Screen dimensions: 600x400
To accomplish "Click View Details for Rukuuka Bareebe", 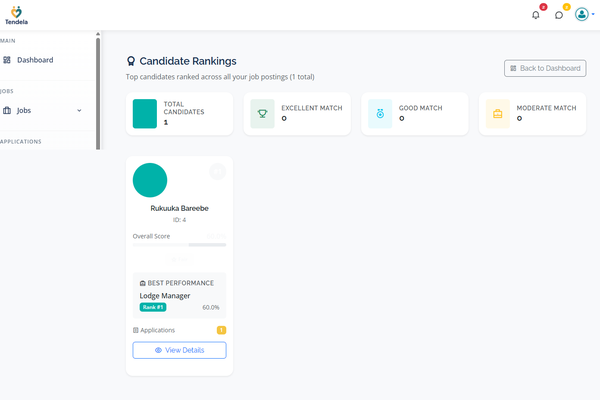I will coord(179,350).
